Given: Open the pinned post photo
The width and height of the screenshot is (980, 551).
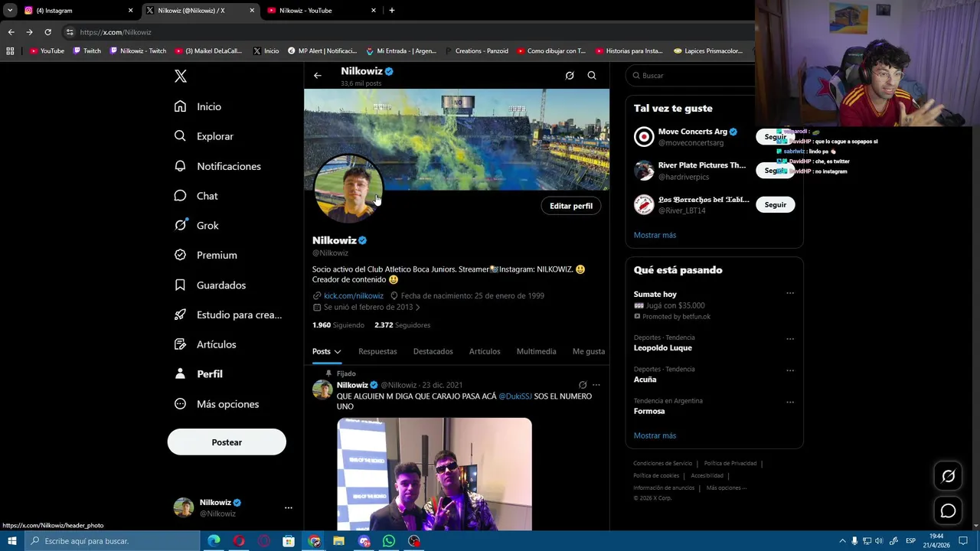Looking at the screenshot, I should pos(434,474).
